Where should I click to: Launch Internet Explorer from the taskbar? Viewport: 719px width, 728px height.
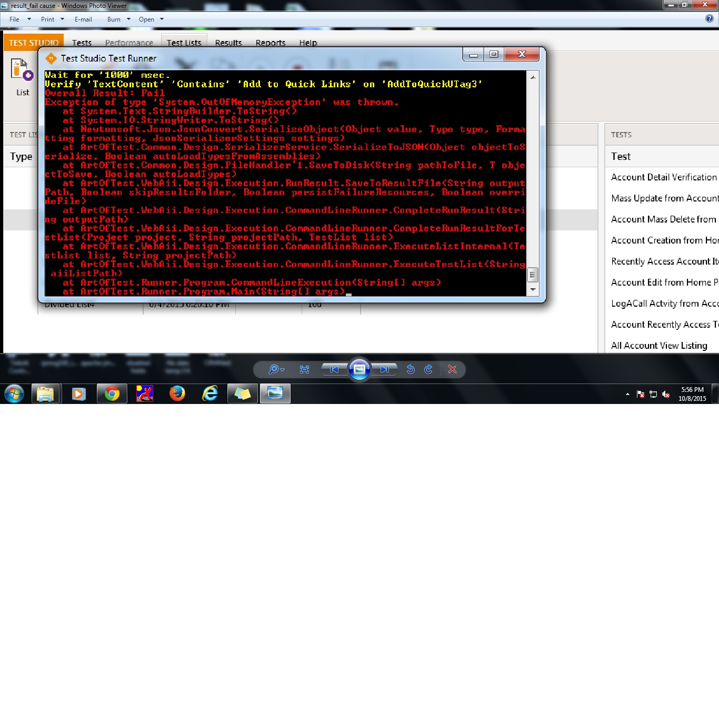pos(210,393)
